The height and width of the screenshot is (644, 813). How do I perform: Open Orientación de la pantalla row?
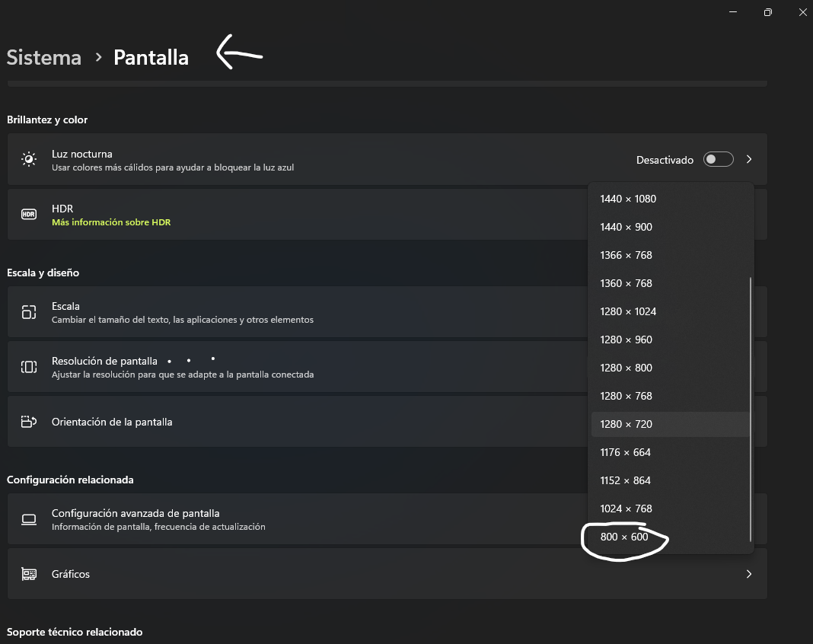tap(387, 422)
